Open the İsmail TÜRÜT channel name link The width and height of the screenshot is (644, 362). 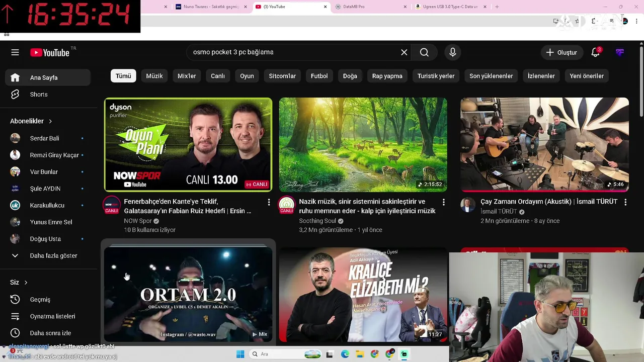[499, 212]
